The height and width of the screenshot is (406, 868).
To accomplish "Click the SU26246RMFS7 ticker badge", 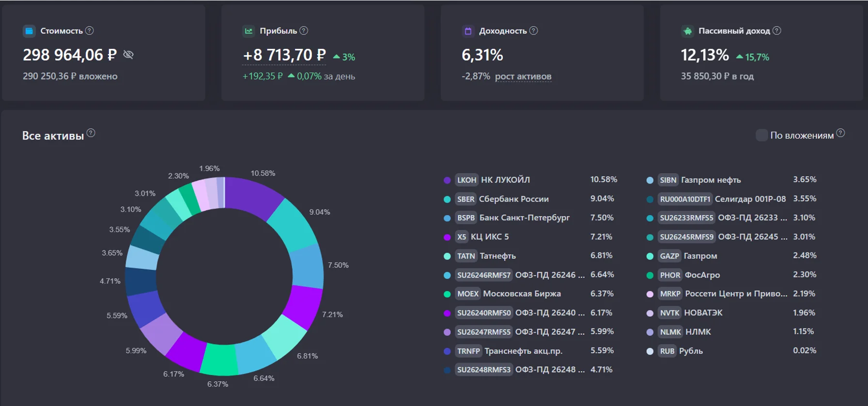I will pyautogui.click(x=484, y=275).
